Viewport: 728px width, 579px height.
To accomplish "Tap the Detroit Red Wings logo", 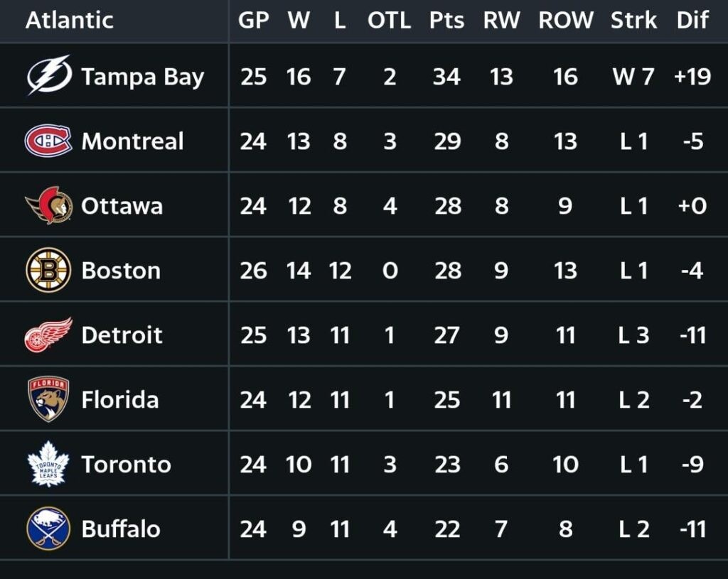I will (x=48, y=335).
